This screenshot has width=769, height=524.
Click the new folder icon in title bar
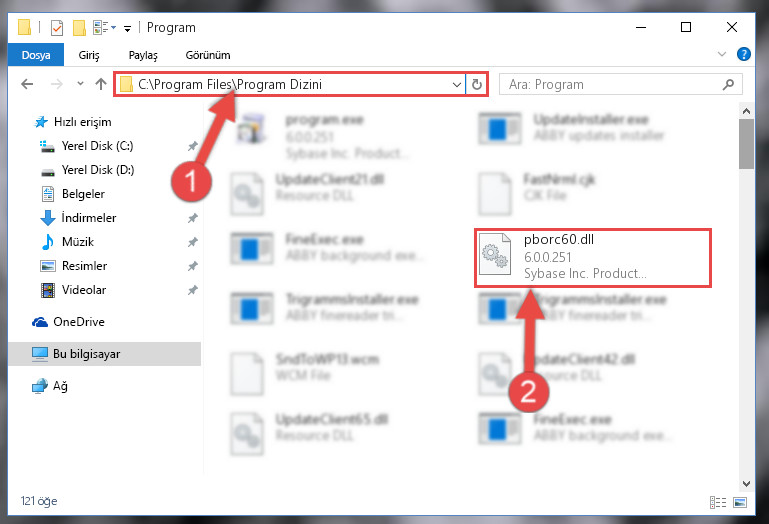click(79, 27)
